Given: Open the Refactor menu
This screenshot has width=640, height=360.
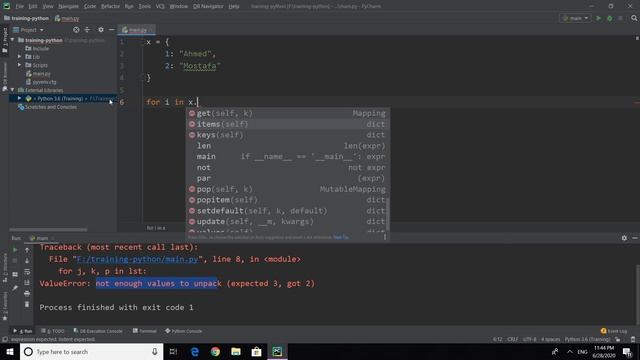Looking at the screenshot, I should (x=110, y=6).
